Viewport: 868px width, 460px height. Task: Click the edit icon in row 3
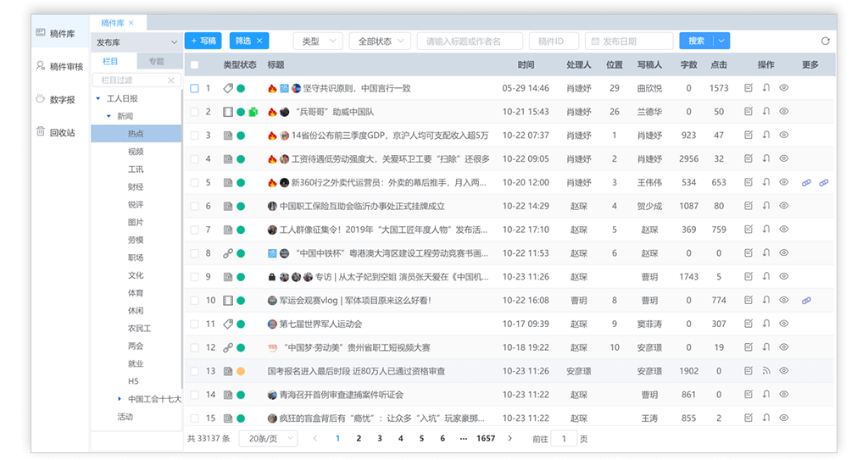point(748,135)
